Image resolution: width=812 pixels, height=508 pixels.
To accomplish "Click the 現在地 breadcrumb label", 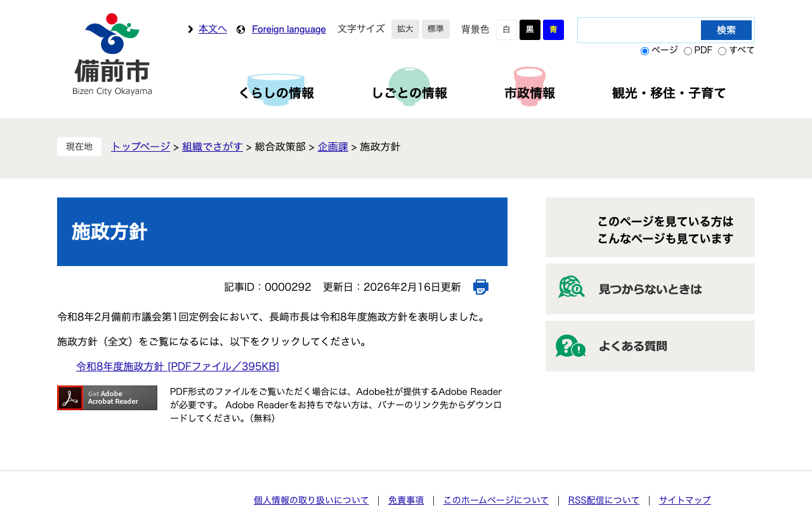I will coord(79,147).
